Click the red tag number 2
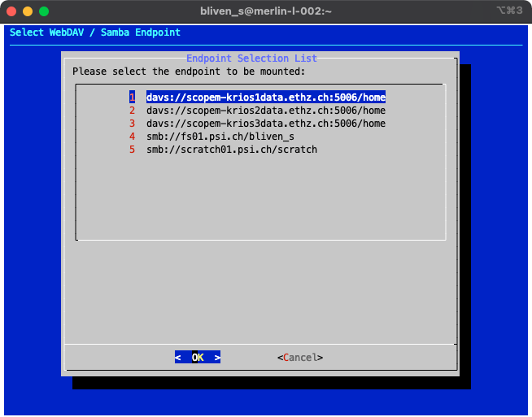Image resolution: width=532 pixels, height=417 pixels. click(132, 111)
